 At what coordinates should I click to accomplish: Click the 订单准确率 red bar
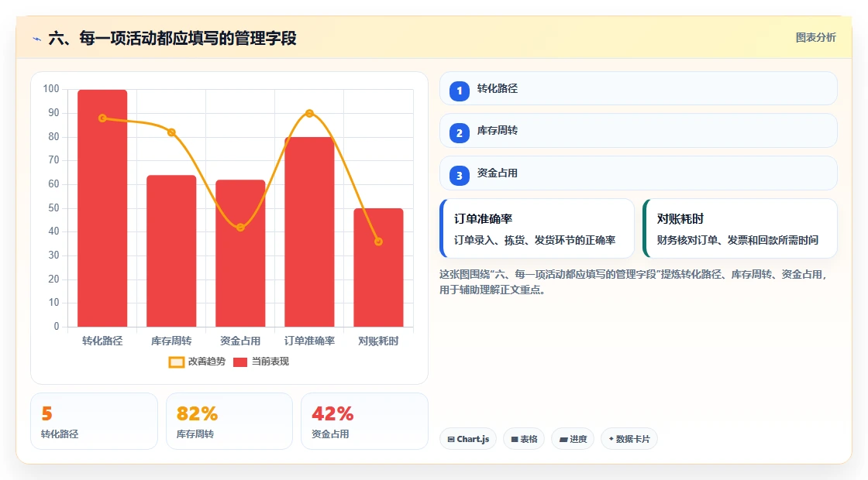click(309, 231)
